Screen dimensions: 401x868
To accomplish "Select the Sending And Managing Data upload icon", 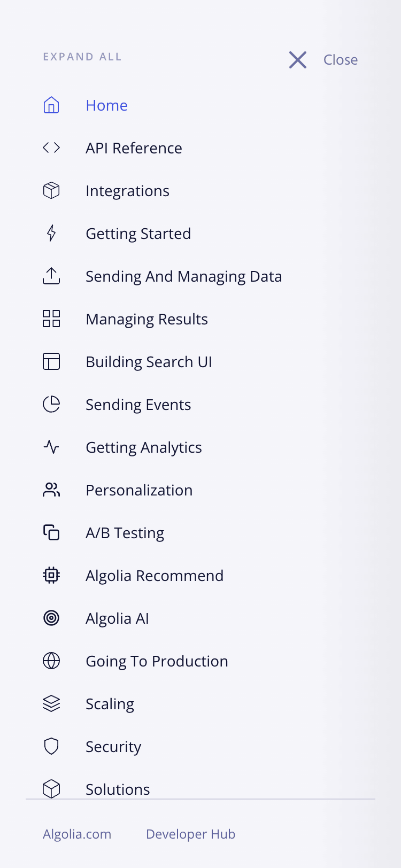I will 51,276.
